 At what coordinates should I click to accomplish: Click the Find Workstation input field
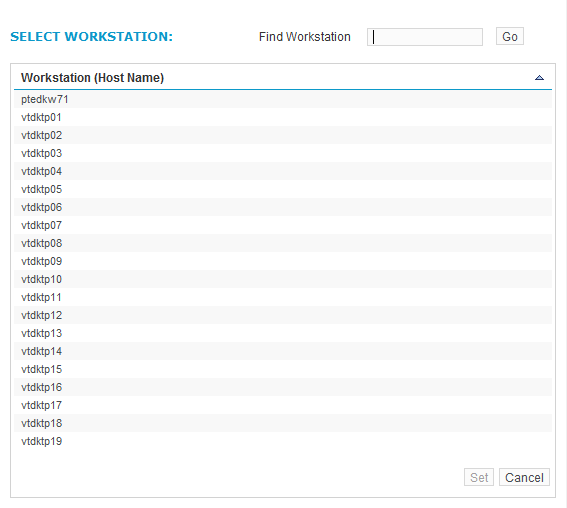click(x=425, y=37)
